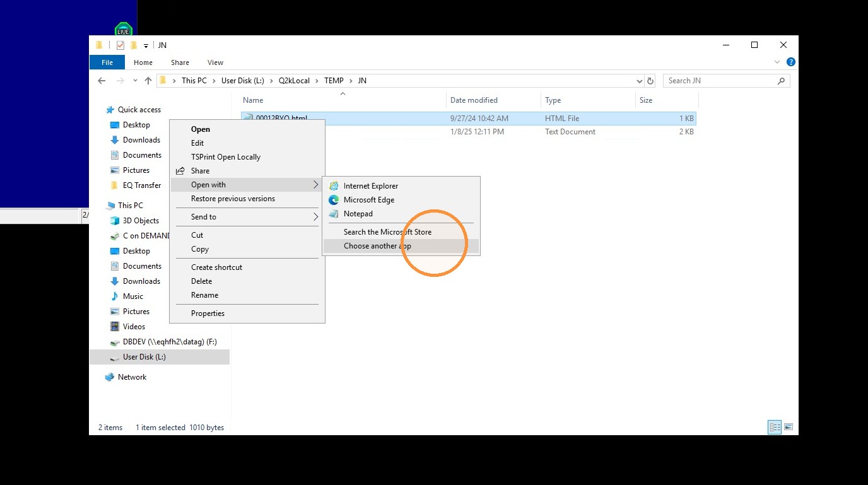Choose Create shortcut in context menu

pyautogui.click(x=247, y=267)
